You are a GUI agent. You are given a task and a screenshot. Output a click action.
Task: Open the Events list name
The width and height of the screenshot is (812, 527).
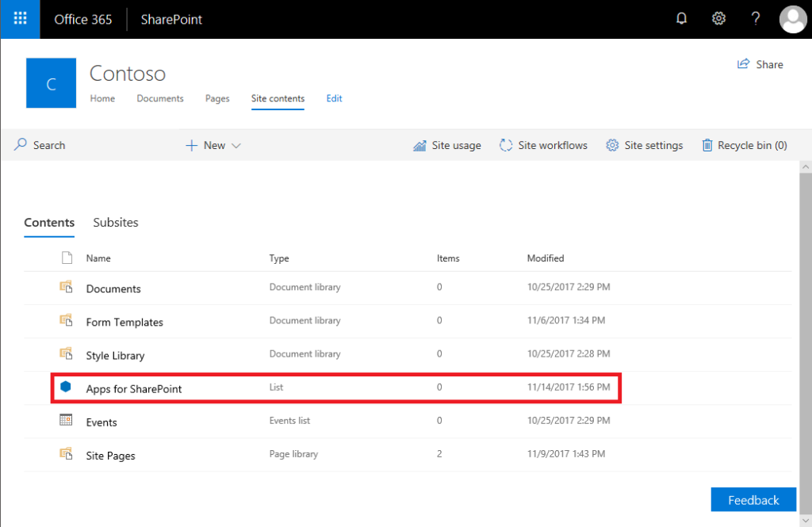[x=101, y=422]
